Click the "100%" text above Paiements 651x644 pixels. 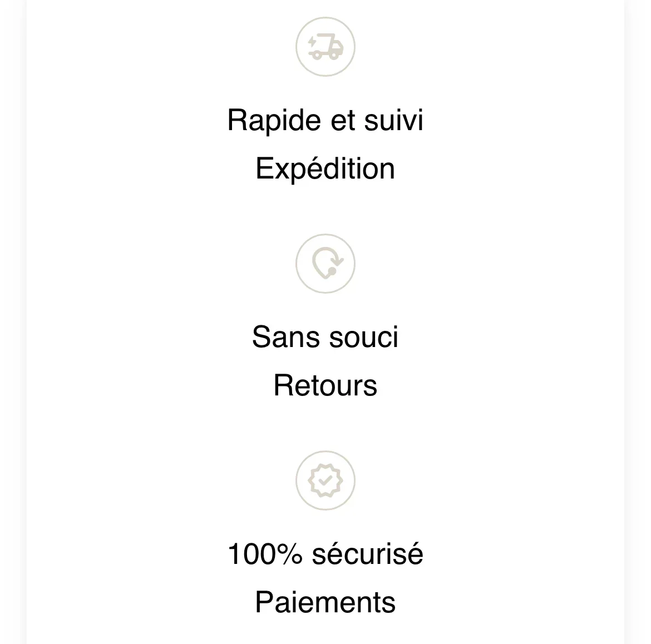[x=265, y=554]
